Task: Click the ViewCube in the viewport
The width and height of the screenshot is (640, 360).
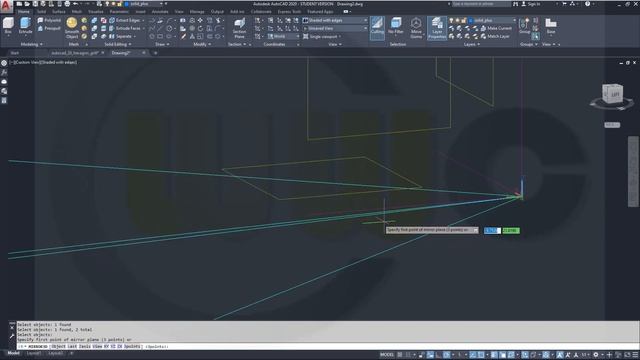Action: 612,95
